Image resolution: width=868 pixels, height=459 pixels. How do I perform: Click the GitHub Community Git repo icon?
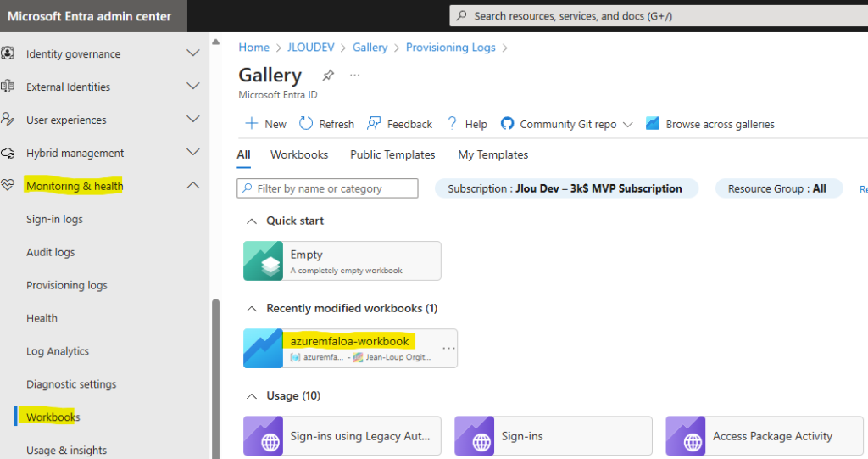(507, 123)
